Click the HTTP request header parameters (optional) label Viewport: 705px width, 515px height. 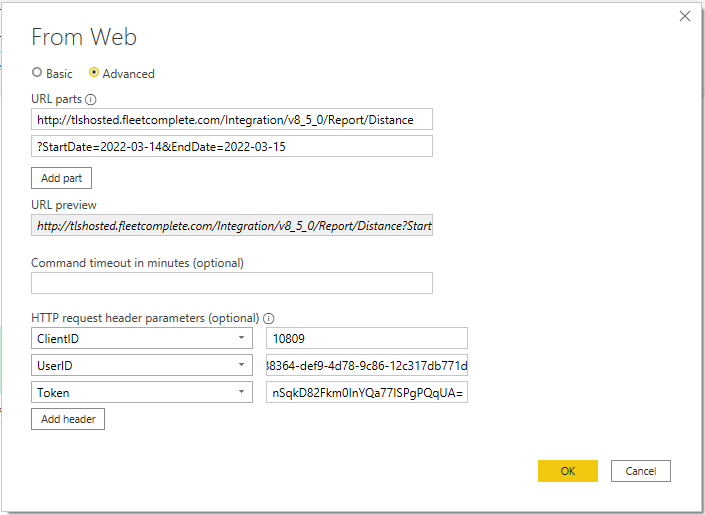tap(145, 318)
